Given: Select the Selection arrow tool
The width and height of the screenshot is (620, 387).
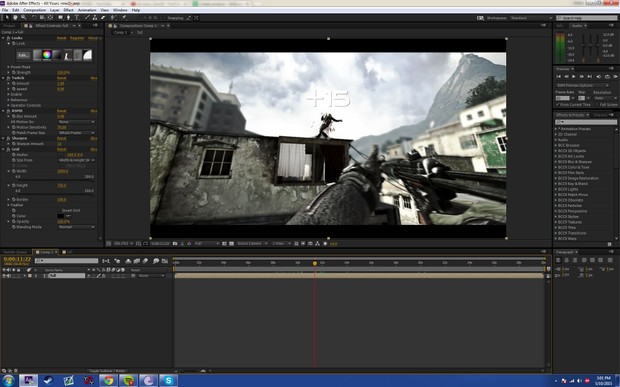Looking at the screenshot, I should pyautogui.click(x=7, y=18).
